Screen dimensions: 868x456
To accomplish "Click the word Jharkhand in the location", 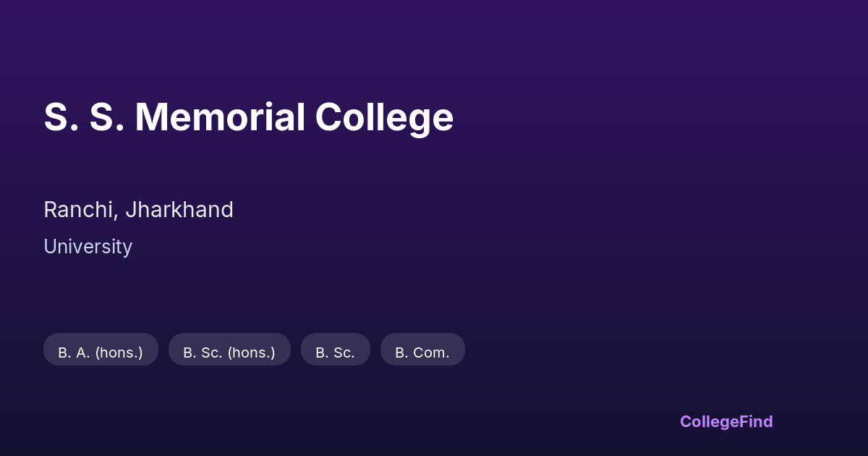I will click(179, 210).
